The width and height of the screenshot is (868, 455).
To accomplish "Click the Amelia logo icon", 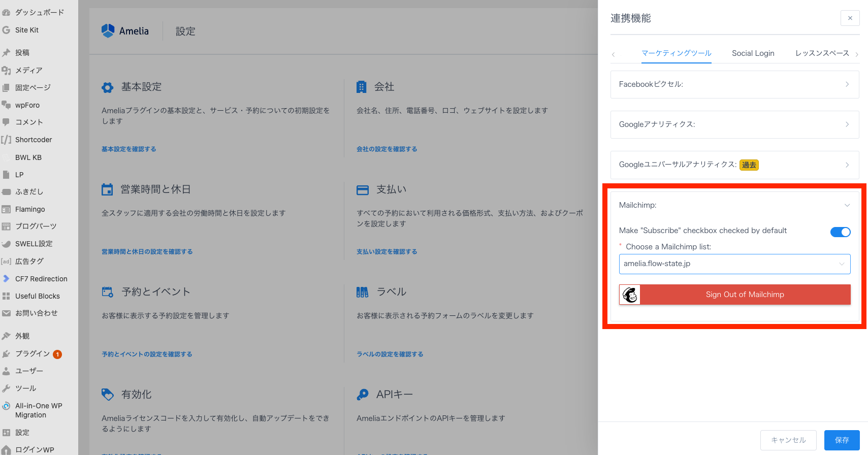I will (x=108, y=31).
